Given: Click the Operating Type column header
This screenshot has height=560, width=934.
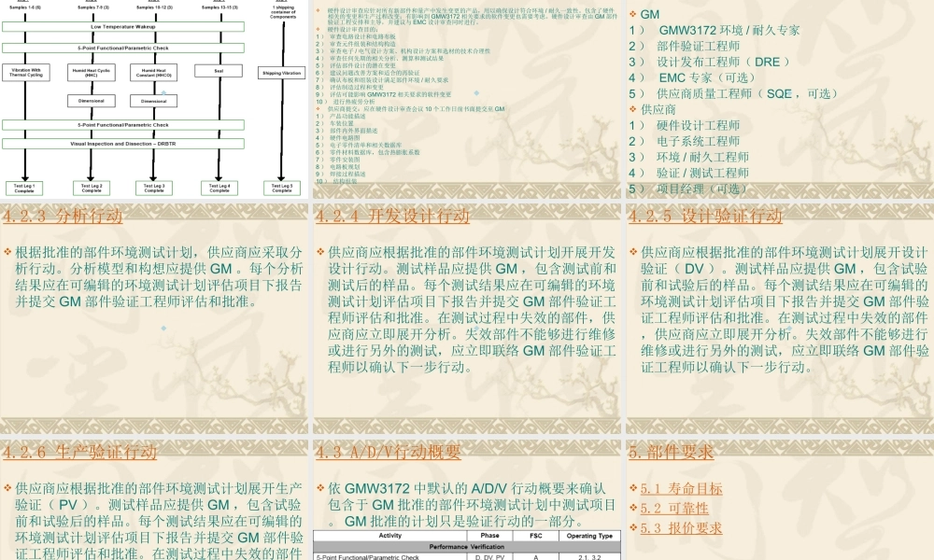Looking at the screenshot, I should pyautogui.click(x=589, y=536).
